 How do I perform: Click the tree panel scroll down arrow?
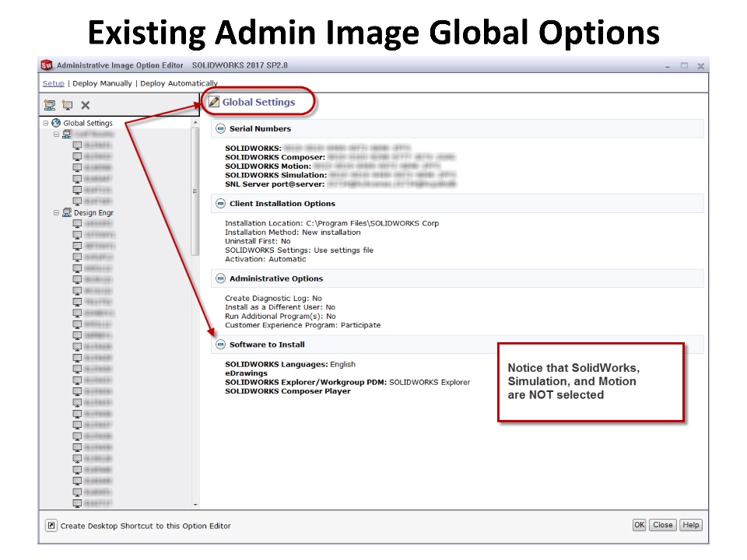coord(195,504)
